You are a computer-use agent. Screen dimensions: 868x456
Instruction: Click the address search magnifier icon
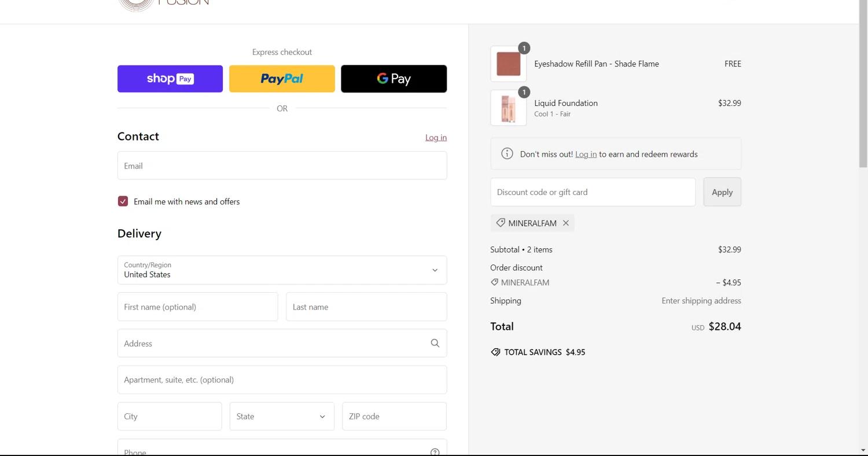435,343
